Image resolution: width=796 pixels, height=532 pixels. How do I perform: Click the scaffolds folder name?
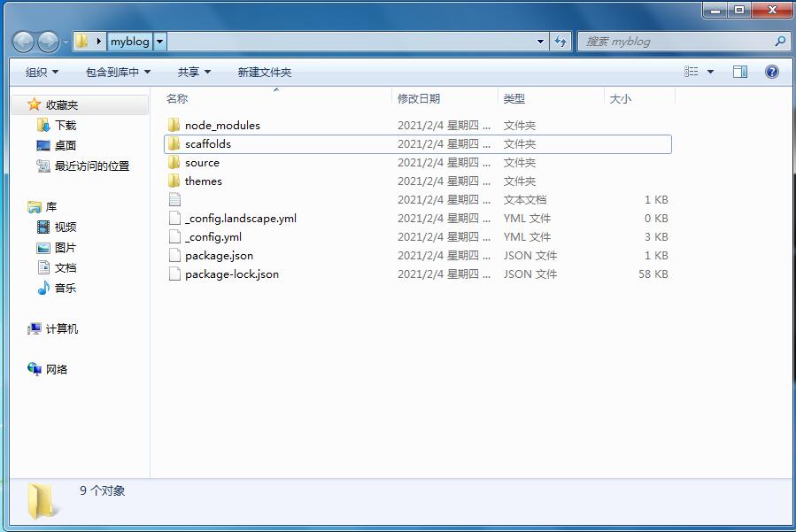point(208,143)
